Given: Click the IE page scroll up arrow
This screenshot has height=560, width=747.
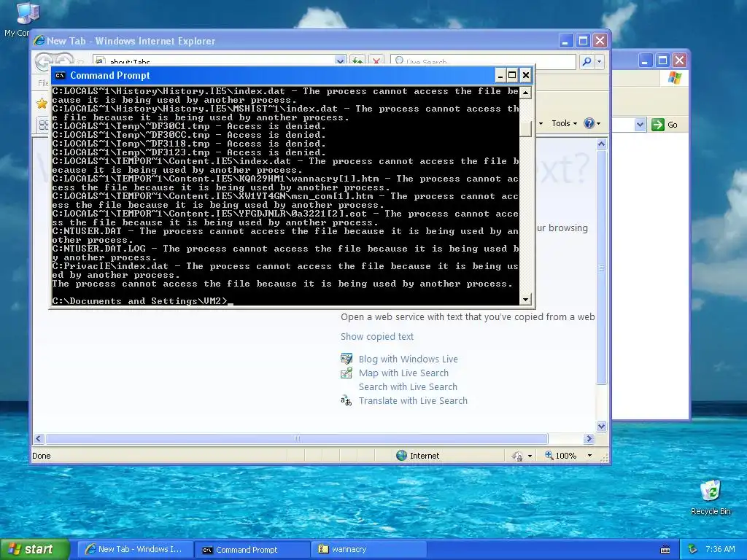Looking at the screenshot, I should point(601,144).
